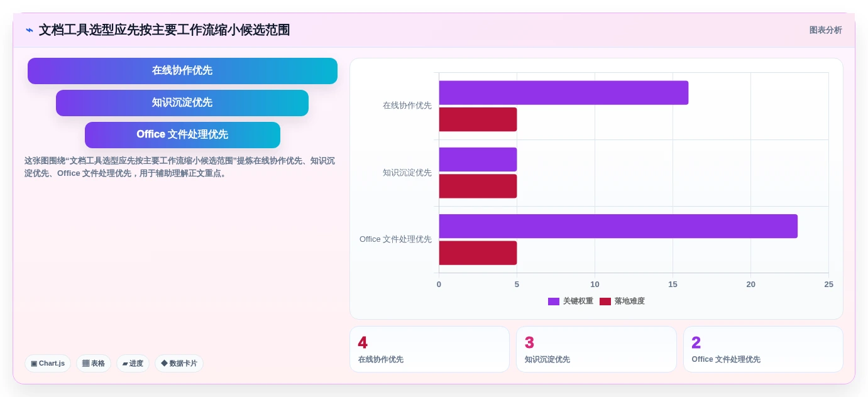Click the Chart.js tag chip

click(x=48, y=363)
